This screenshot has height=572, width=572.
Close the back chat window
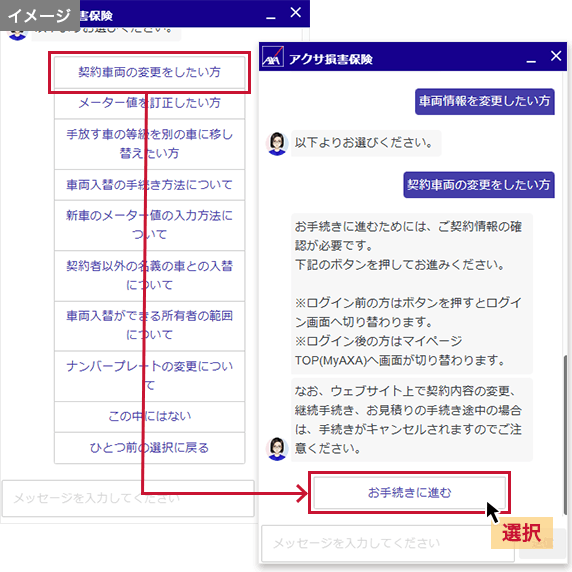tap(295, 12)
